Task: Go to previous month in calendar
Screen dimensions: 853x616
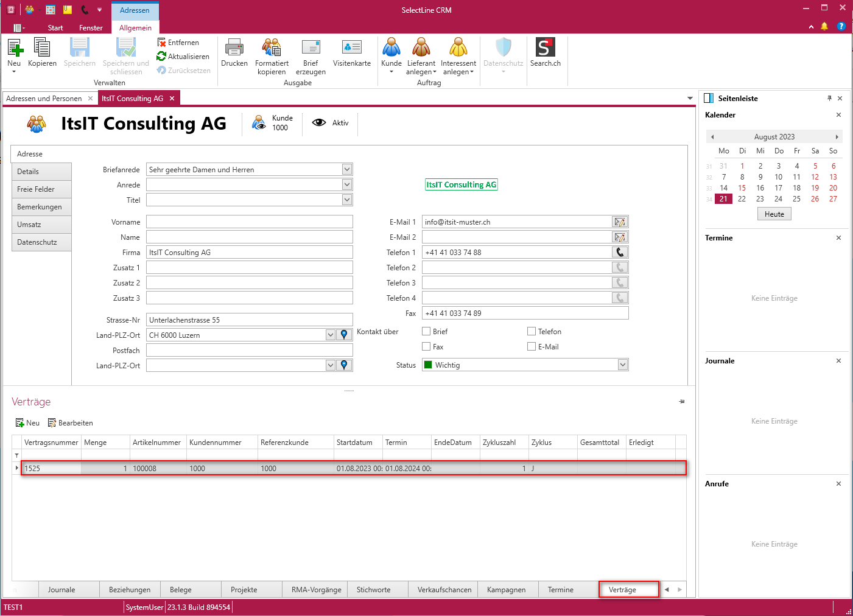Action: coord(712,137)
